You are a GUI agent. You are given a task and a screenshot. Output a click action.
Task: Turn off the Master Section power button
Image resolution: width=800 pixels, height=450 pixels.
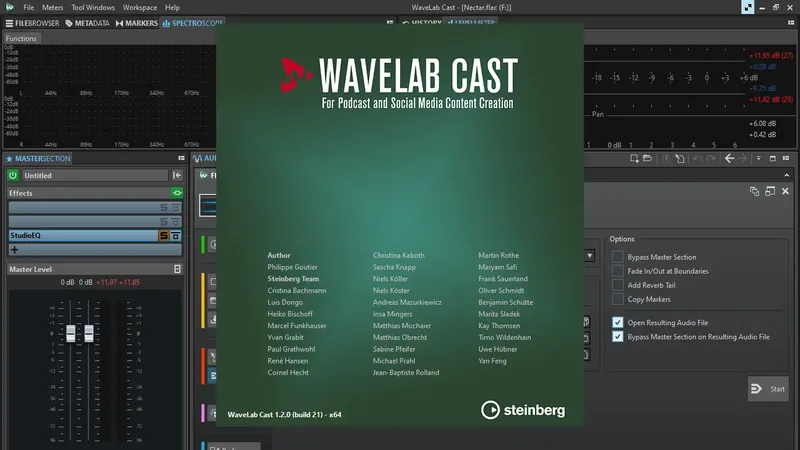tap(13, 175)
